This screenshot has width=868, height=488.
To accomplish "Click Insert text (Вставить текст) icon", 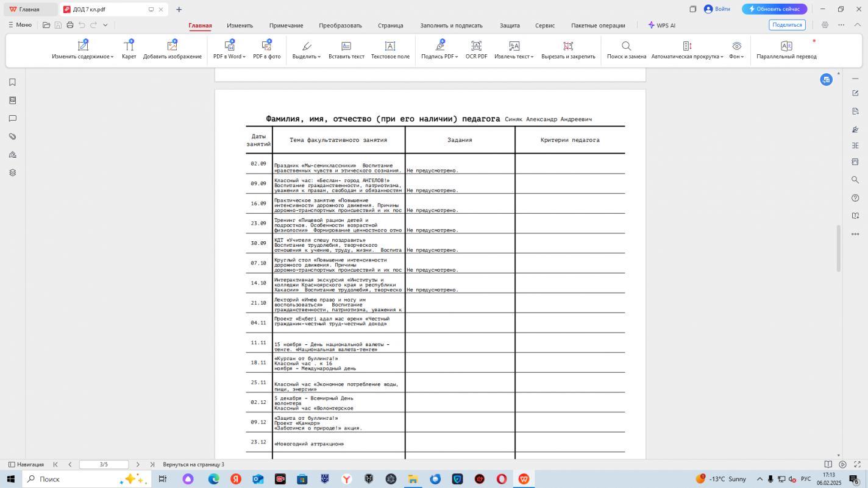I will (346, 46).
